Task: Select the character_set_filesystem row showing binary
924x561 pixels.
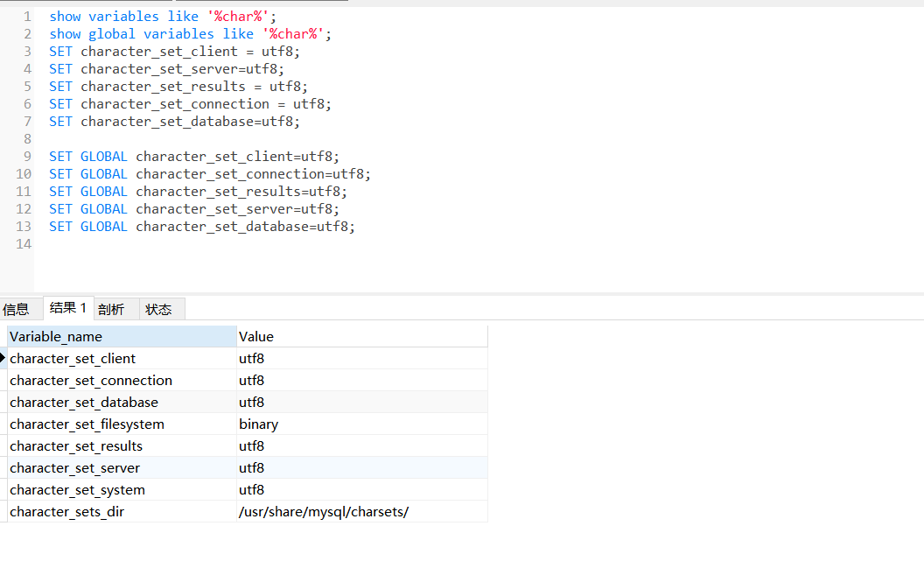Action: click(x=87, y=424)
